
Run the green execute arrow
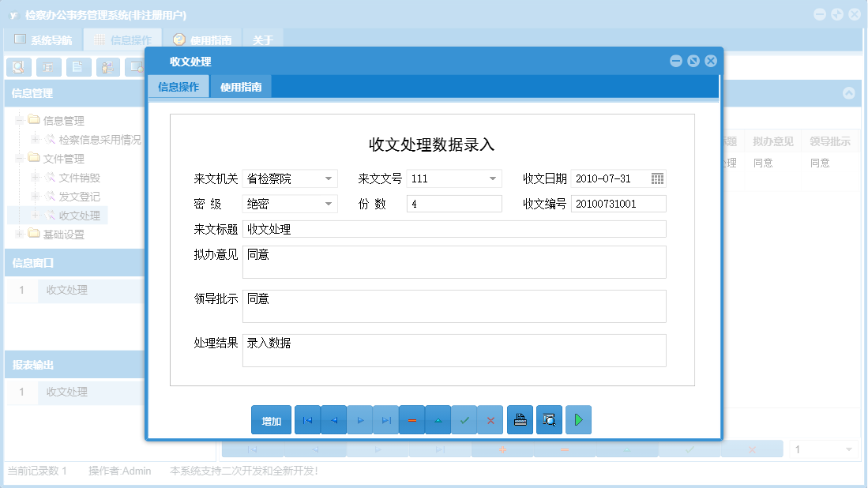click(x=578, y=419)
